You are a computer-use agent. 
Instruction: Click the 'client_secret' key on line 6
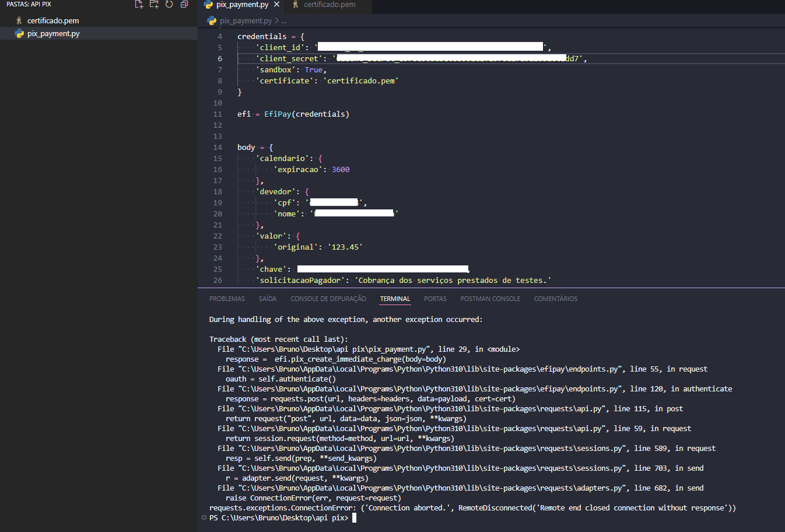[x=289, y=58]
